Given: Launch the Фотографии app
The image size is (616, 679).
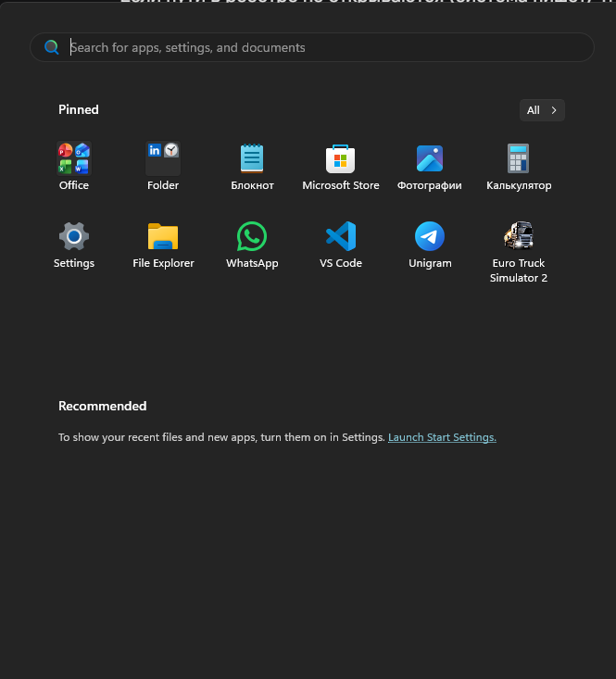Looking at the screenshot, I should pyautogui.click(x=430, y=166).
